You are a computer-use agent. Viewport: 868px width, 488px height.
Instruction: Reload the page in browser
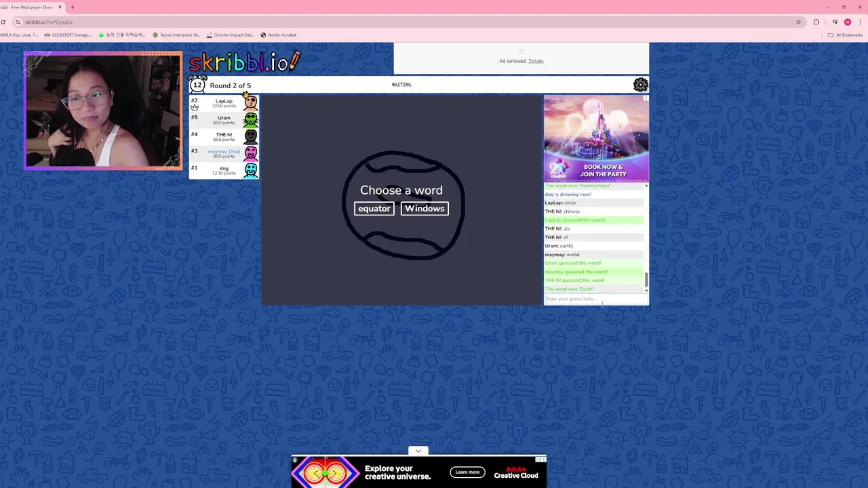point(3,22)
